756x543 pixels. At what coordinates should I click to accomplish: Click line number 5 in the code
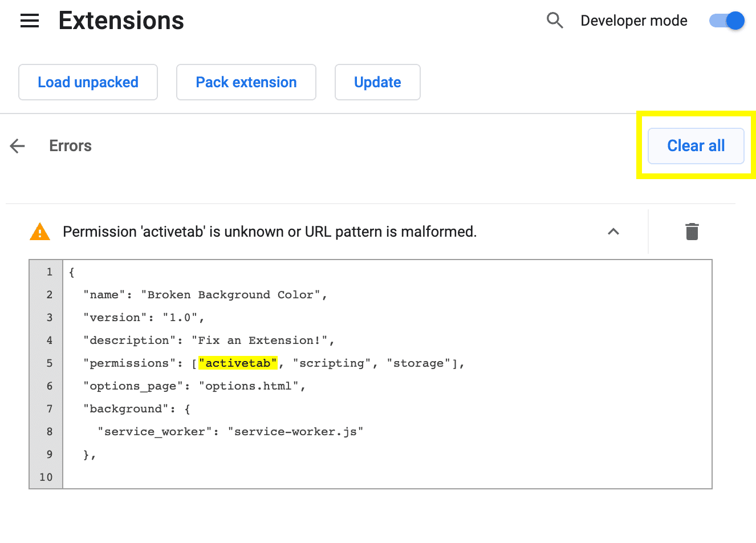coord(49,363)
